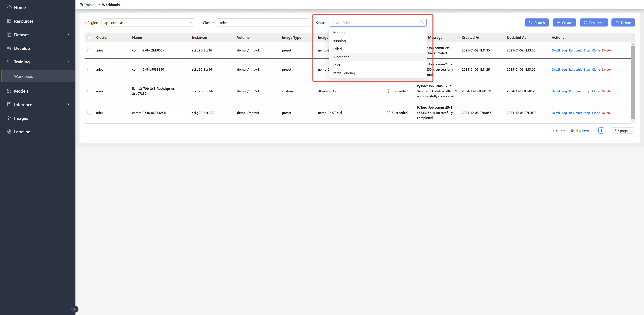This screenshot has width=644, height=315.
Task: Click the Develop icon in the sidebar
Action: 9,48
